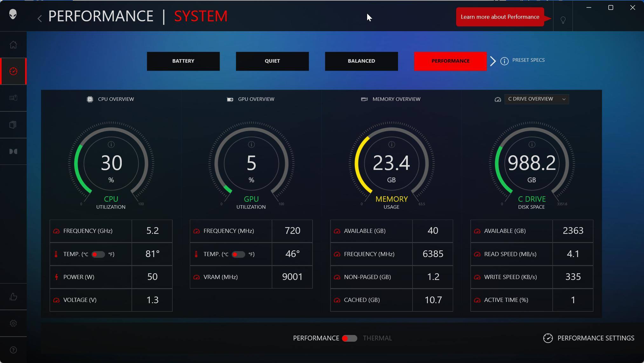Screen dimensions: 644x363
Task: Switch the Performance/Thermal toggle
Action: (x=349, y=338)
